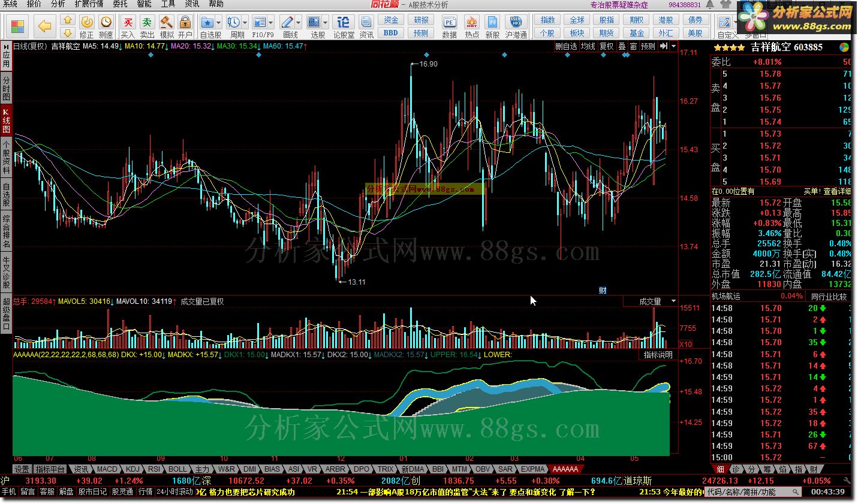The width and height of the screenshot is (858, 504).
Task: Expand the 周期 period dropdown arrow
Action: pos(245,23)
